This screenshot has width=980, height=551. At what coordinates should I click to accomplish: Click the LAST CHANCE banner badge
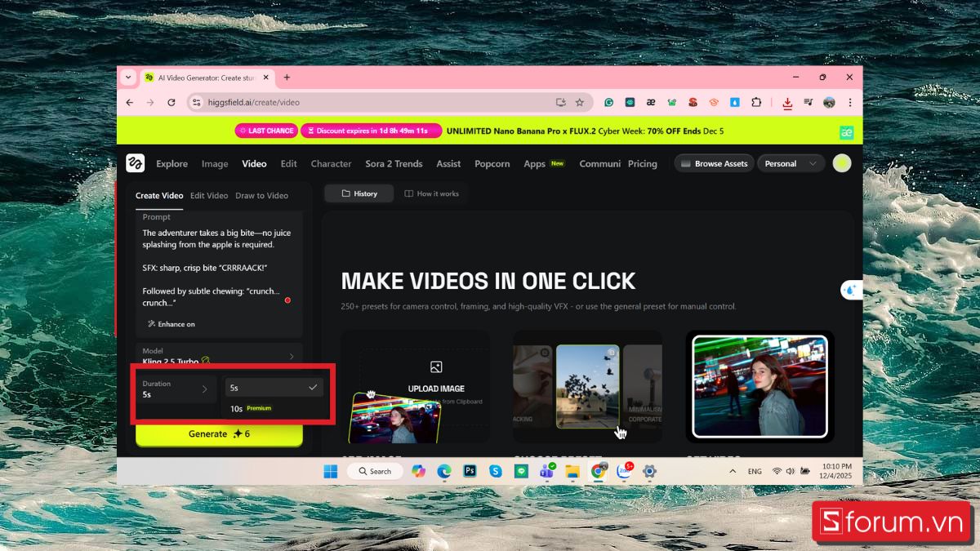266,131
